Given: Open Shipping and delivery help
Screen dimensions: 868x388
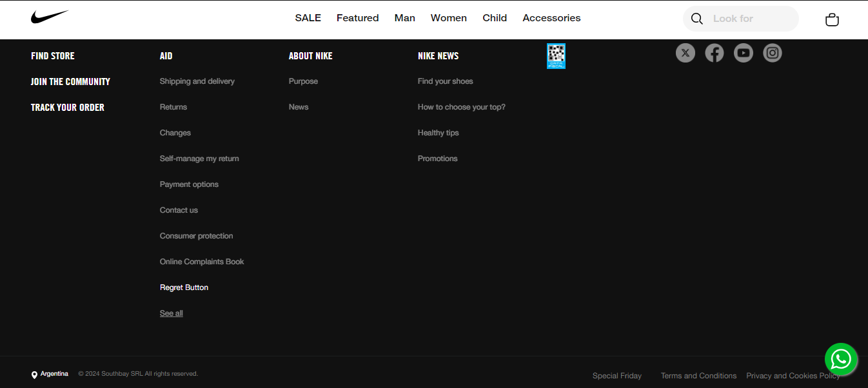Looking at the screenshot, I should point(197,81).
